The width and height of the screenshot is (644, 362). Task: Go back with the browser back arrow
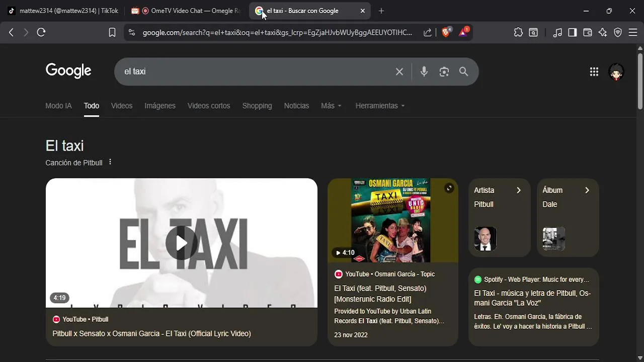coord(11,32)
